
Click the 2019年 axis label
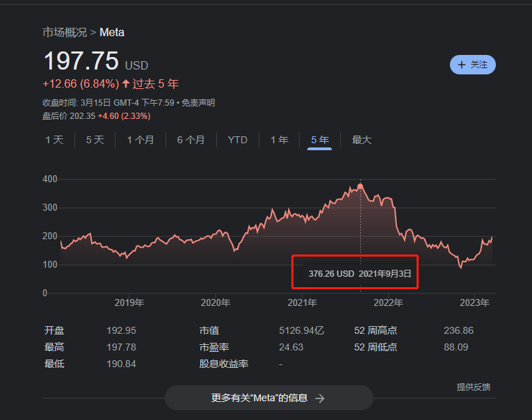tap(129, 302)
